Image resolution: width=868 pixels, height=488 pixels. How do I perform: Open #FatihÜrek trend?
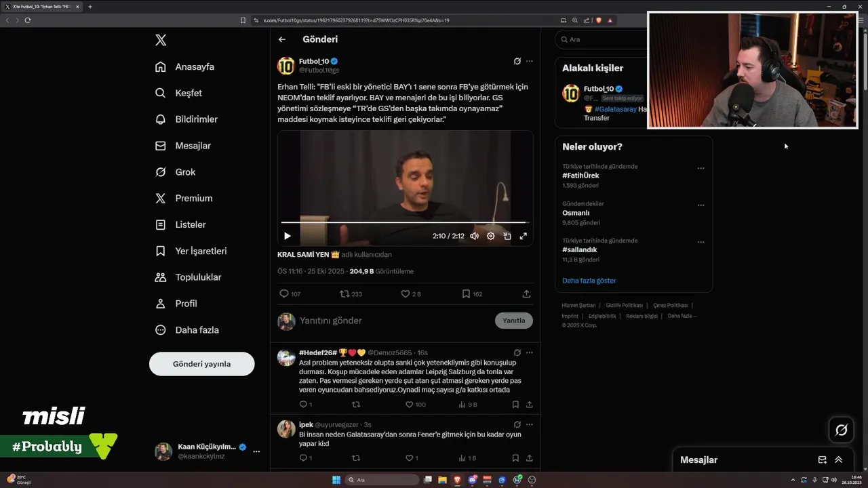[580, 176]
